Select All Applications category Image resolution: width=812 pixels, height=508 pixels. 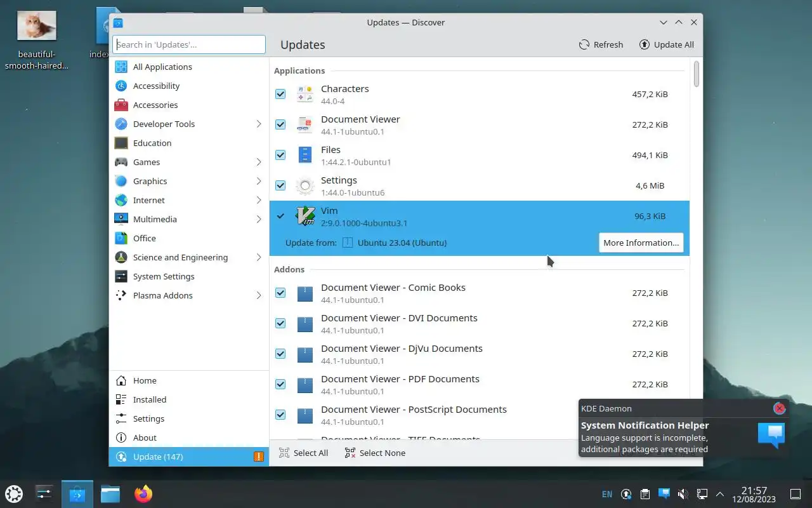coord(189,67)
